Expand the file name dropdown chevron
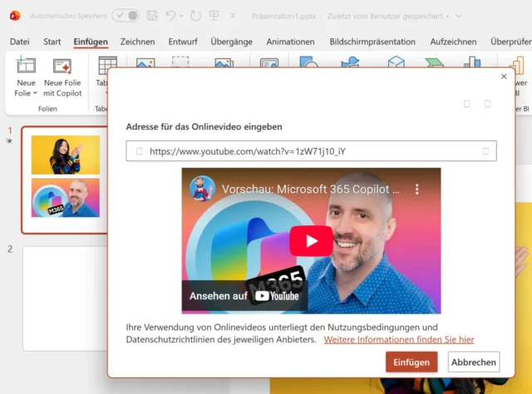Image resolution: width=532 pixels, height=394 pixels. point(458,16)
